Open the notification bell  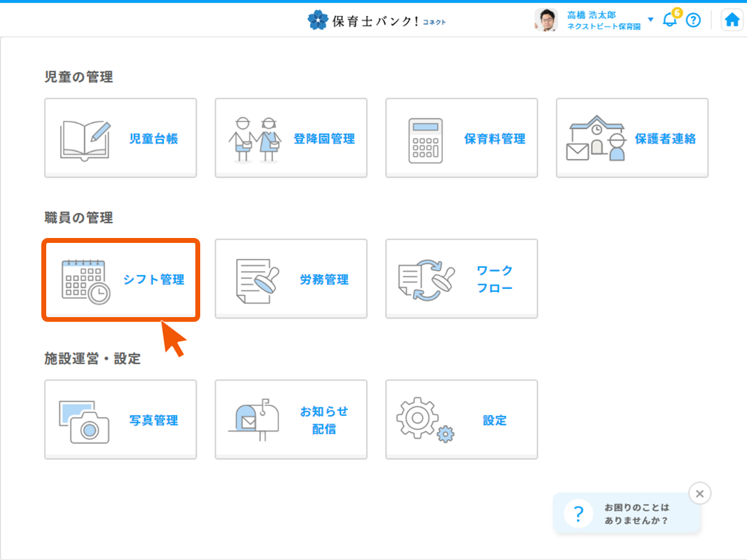[x=669, y=20]
